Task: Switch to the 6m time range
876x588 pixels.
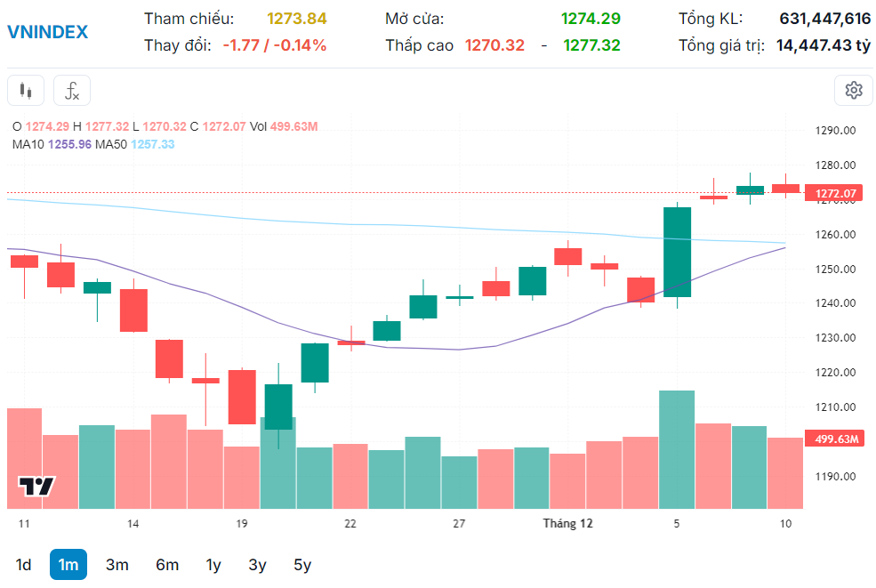Action: pyautogui.click(x=167, y=565)
